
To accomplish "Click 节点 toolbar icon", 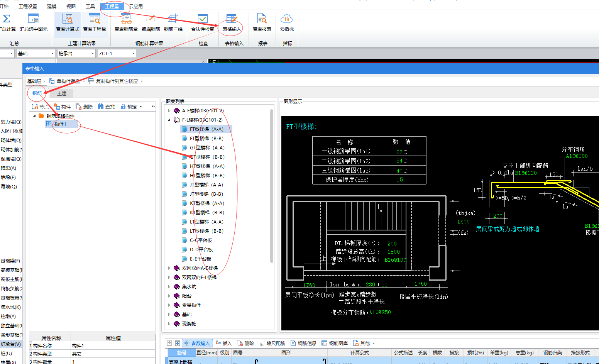I will pyautogui.click(x=35, y=107).
